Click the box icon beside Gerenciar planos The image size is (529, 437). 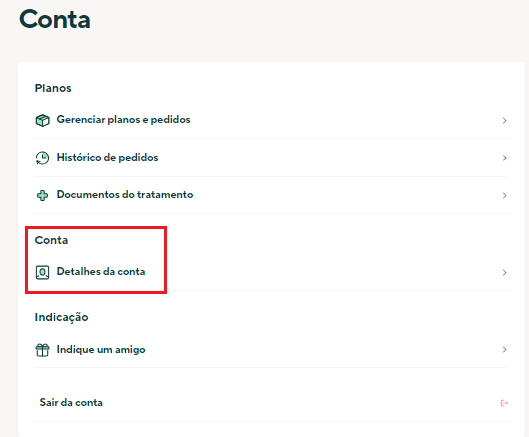(43, 120)
